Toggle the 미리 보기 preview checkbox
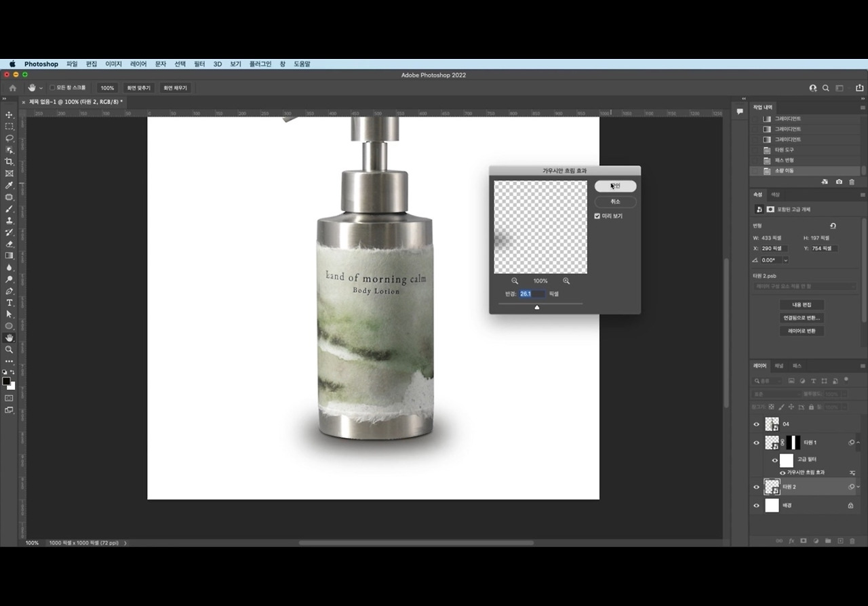Screen dimensions: 868x606 click(597, 216)
